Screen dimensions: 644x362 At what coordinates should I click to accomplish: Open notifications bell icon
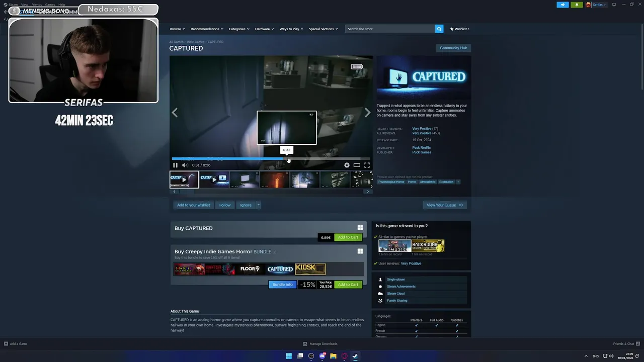coord(577,5)
